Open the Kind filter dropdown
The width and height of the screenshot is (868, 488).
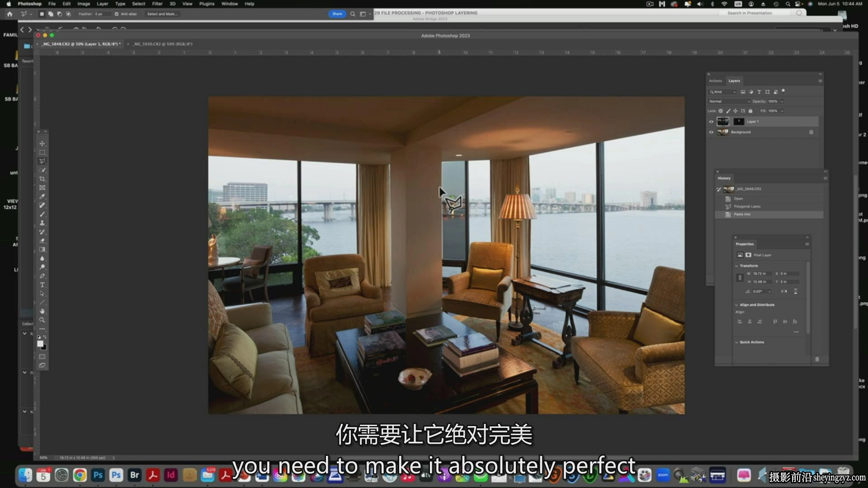pos(722,92)
